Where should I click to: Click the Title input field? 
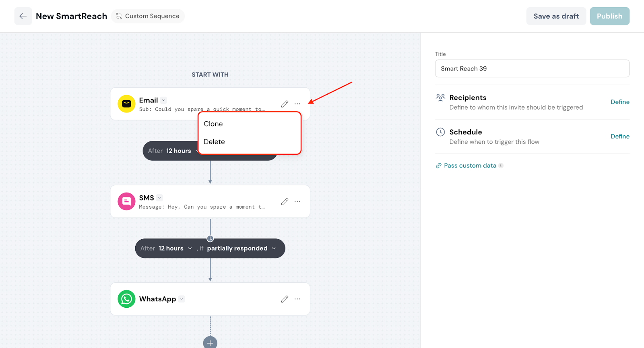(x=532, y=68)
